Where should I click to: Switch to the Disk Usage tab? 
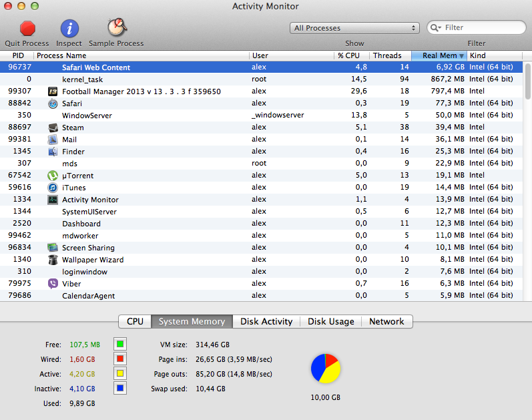tap(331, 322)
